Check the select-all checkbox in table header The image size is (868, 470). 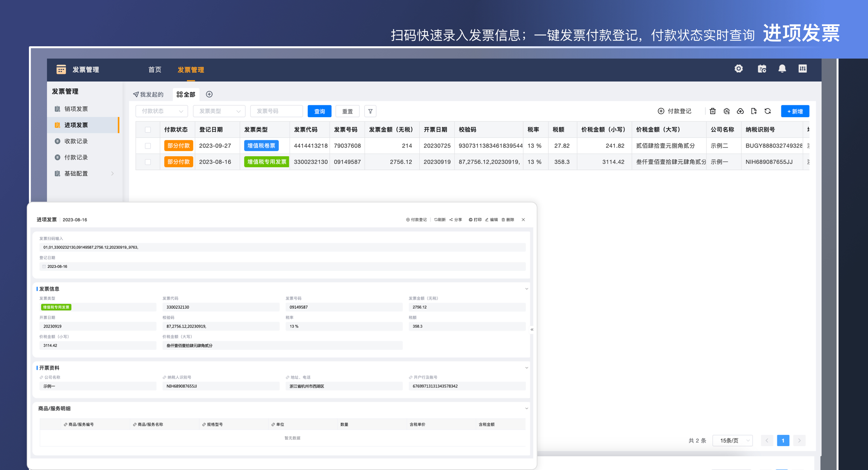coord(148,129)
